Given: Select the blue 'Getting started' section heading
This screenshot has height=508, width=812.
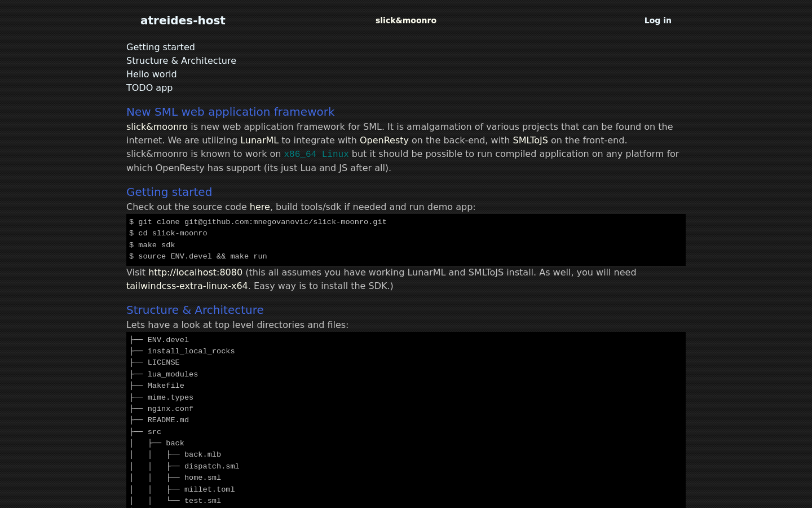Looking at the screenshot, I should [169, 192].
